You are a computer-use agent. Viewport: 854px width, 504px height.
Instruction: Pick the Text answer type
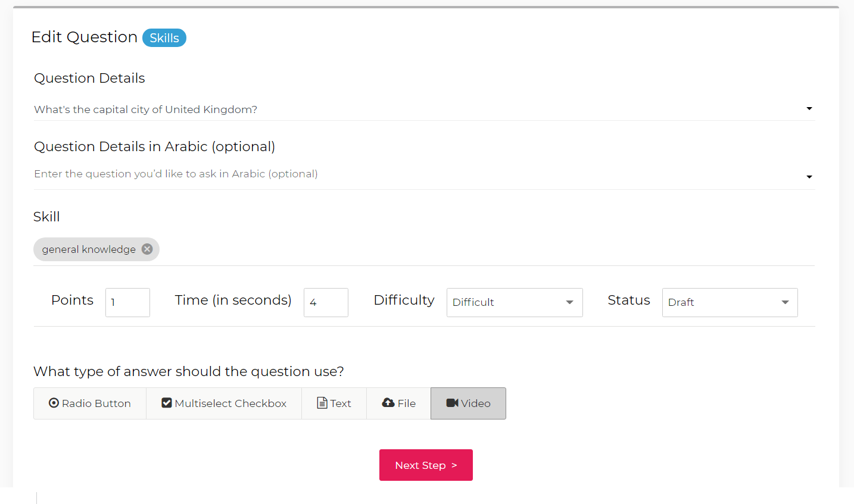point(334,403)
